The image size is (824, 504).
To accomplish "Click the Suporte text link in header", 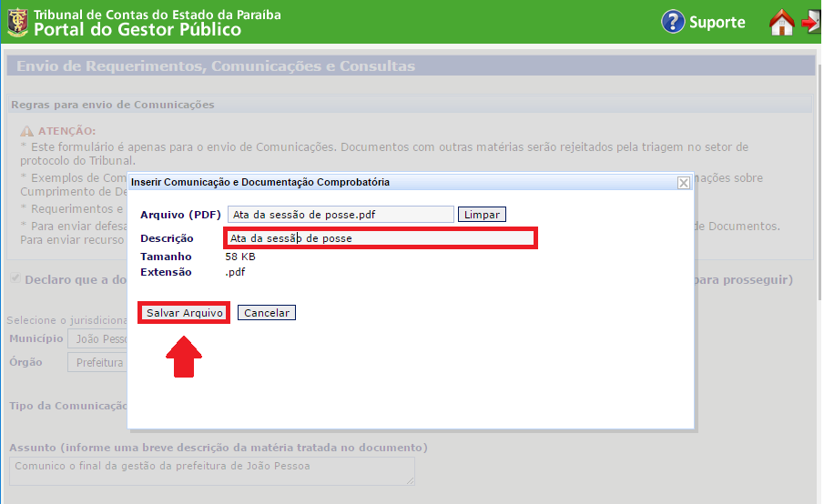I will [717, 23].
